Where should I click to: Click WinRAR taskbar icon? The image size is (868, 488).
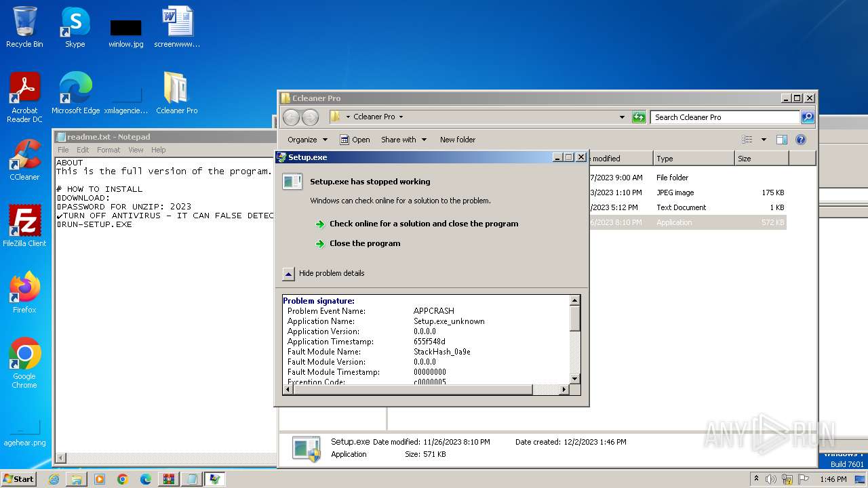pyautogui.click(x=169, y=479)
